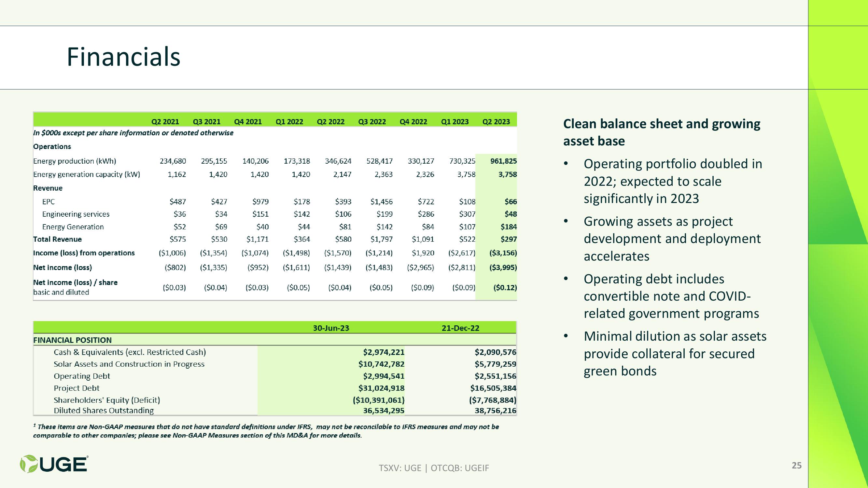Click Net income (loss) / share label
This screenshot has height=488, width=868.
tap(76, 283)
